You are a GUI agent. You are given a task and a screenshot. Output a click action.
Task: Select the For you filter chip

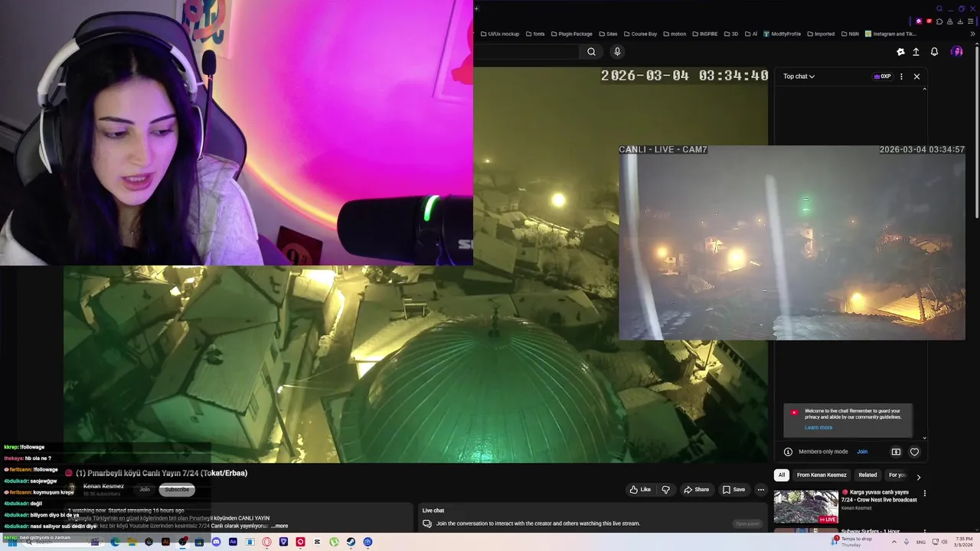click(897, 474)
